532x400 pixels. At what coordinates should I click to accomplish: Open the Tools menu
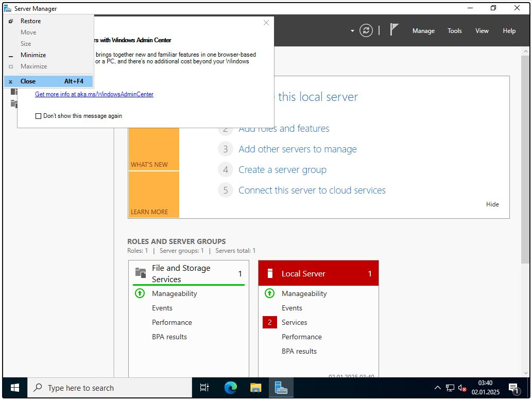(x=454, y=31)
